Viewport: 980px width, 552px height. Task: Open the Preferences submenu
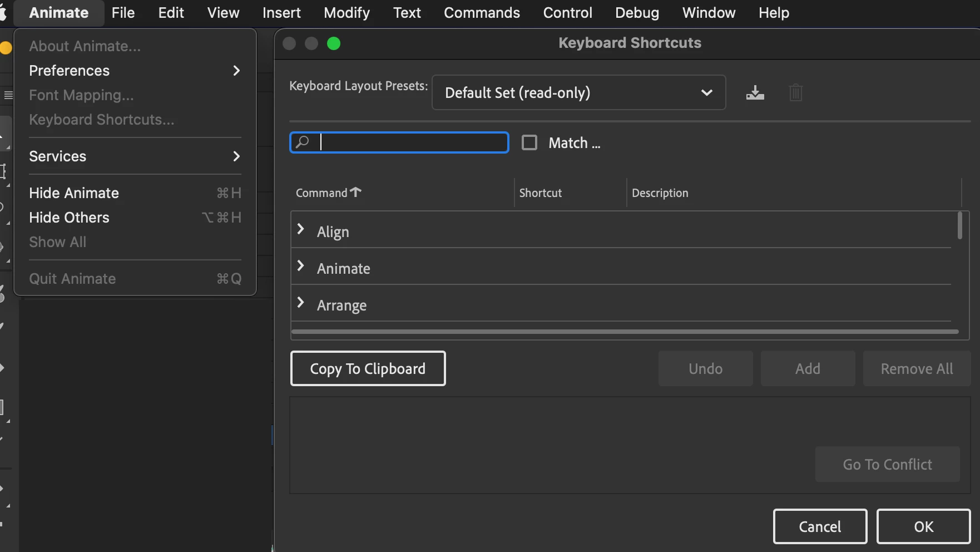coord(135,71)
